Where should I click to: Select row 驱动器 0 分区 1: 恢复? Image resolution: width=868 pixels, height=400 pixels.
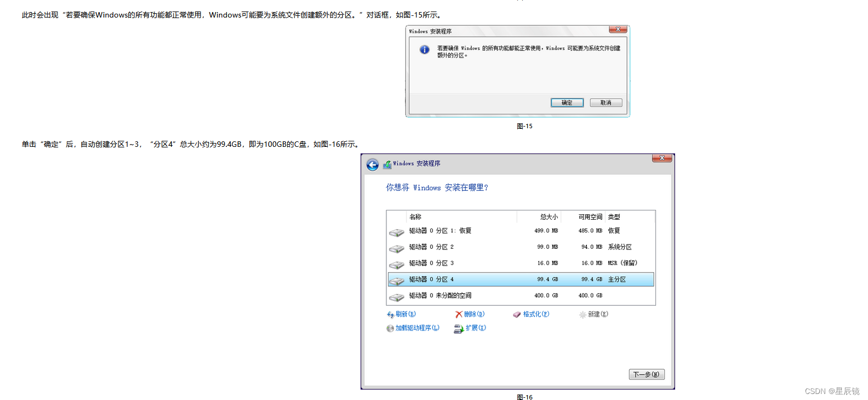(521, 231)
